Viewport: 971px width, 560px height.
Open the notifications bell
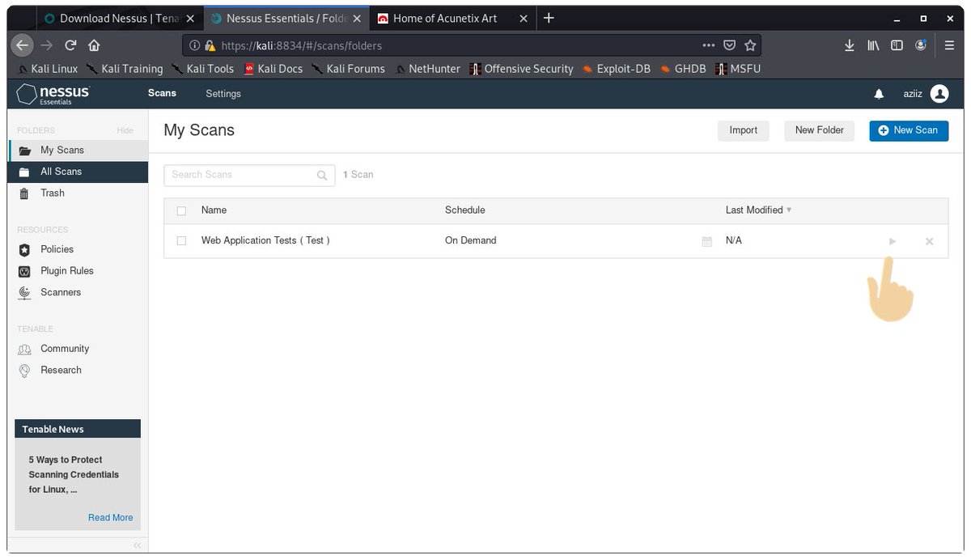pos(879,94)
